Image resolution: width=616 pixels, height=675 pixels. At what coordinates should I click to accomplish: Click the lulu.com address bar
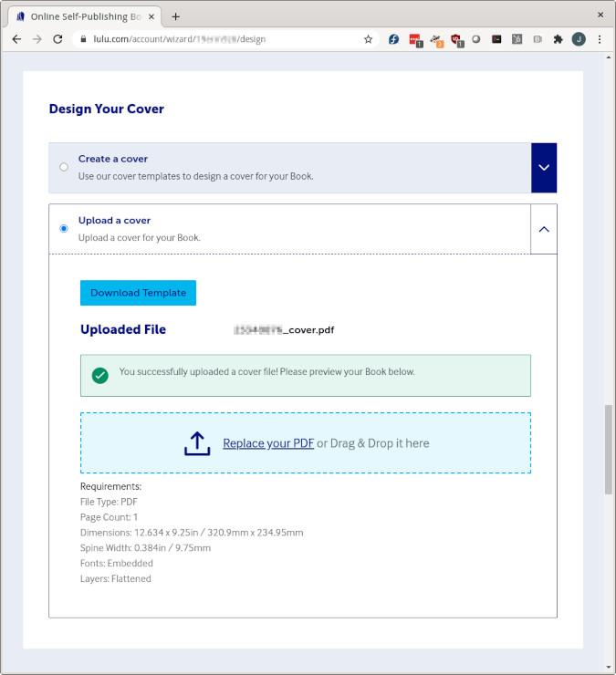click(219, 39)
